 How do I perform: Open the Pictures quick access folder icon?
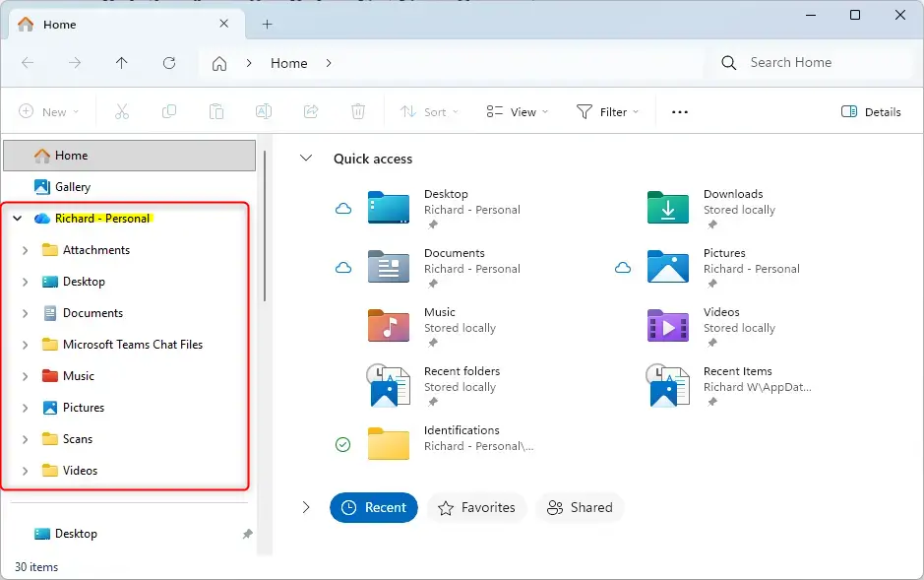click(x=667, y=267)
